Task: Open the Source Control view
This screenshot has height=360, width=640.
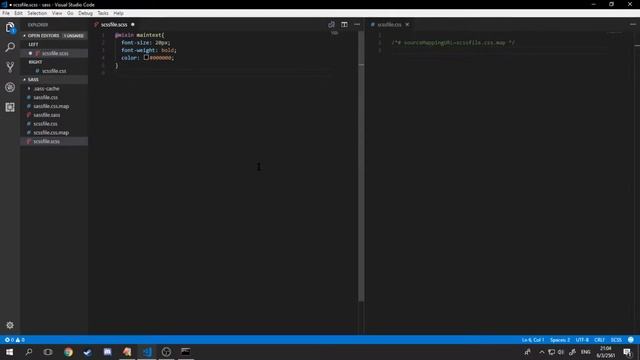Action: (x=10, y=67)
